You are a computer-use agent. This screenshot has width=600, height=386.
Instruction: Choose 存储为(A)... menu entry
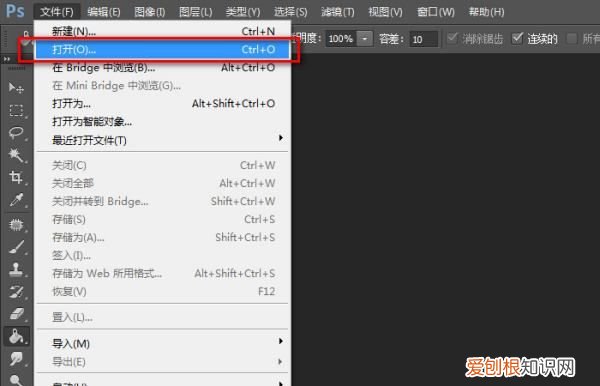click(163, 237)
